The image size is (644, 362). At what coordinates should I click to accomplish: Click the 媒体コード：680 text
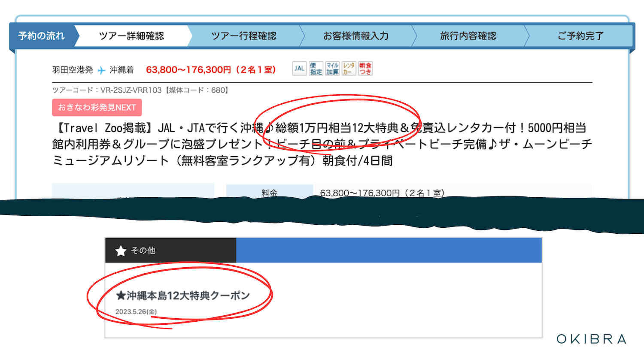(x=197, y=90)
